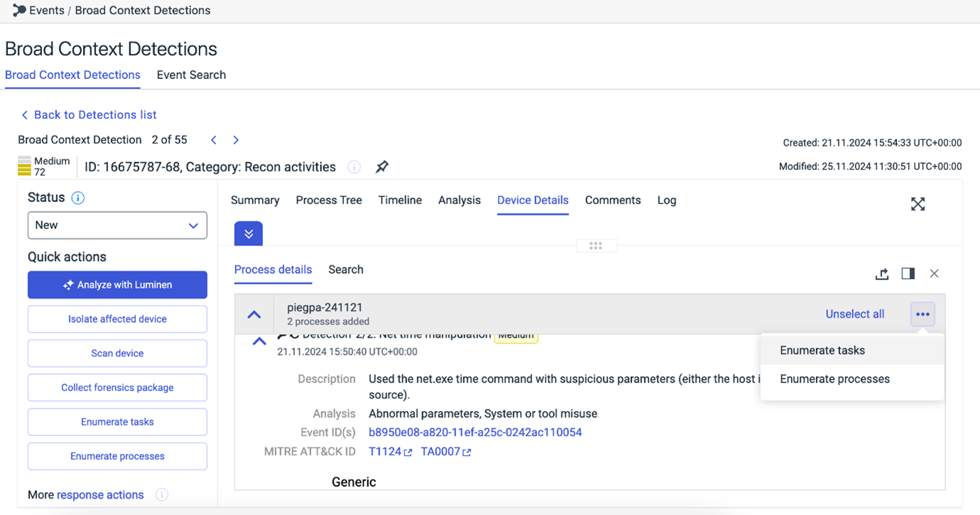Go to next detection arrow
This screenshot has height=515, width=980.
click(236, 140)
